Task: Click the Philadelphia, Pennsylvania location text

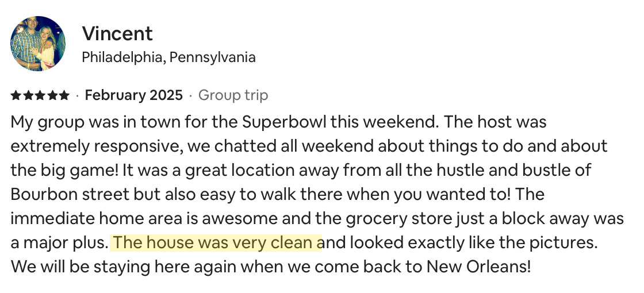Action: coord(168,57)
